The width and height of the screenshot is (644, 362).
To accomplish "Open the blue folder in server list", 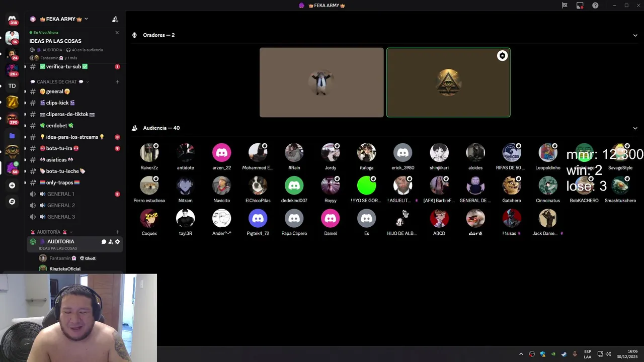I will click(x=12, y=136).
